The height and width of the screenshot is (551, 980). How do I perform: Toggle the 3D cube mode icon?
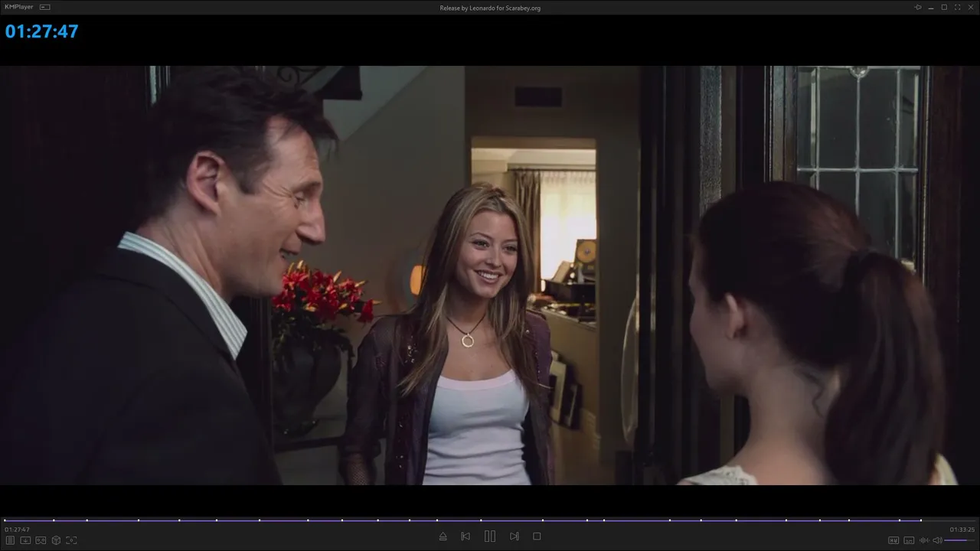56,540
